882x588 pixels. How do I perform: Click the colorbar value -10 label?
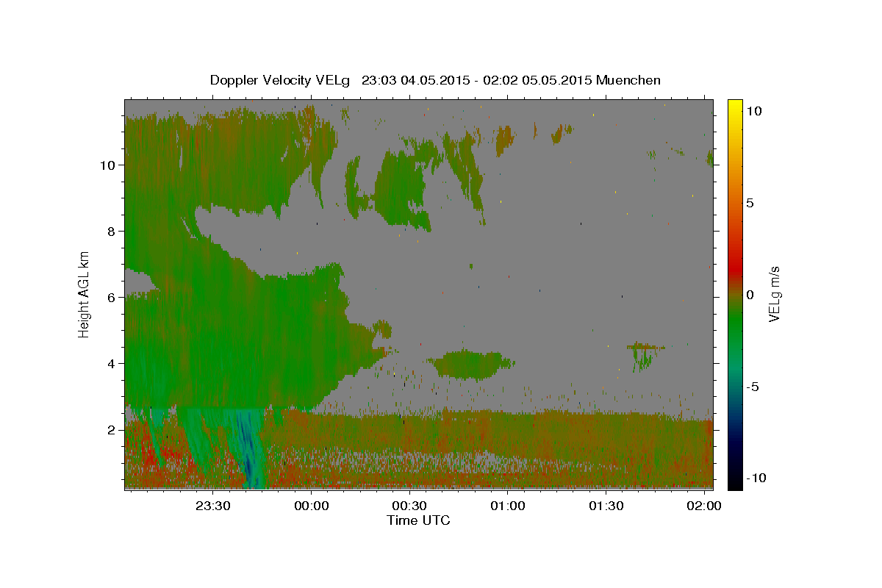756,478
